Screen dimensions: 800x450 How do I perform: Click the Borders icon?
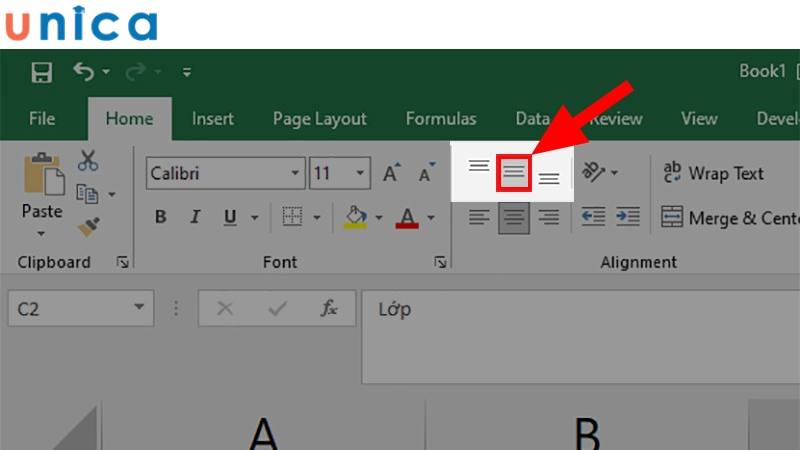pyautogui.click(x=292, y=217)
